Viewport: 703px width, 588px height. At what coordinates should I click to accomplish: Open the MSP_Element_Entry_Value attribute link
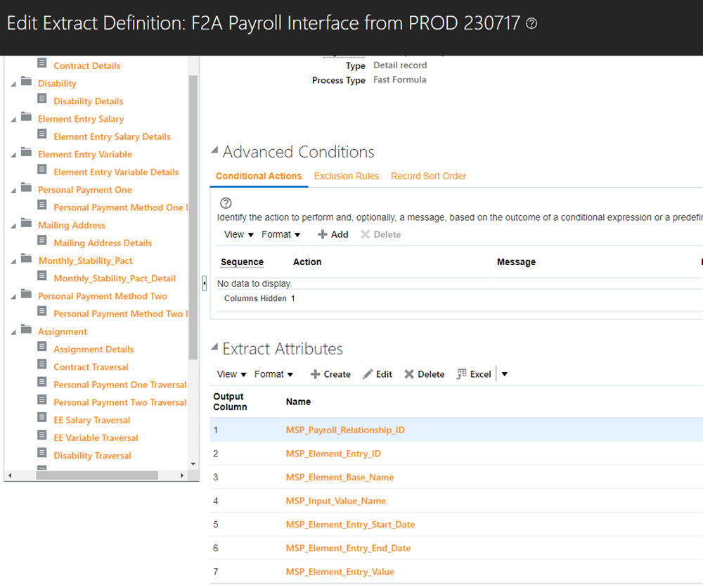click(340, 572)
